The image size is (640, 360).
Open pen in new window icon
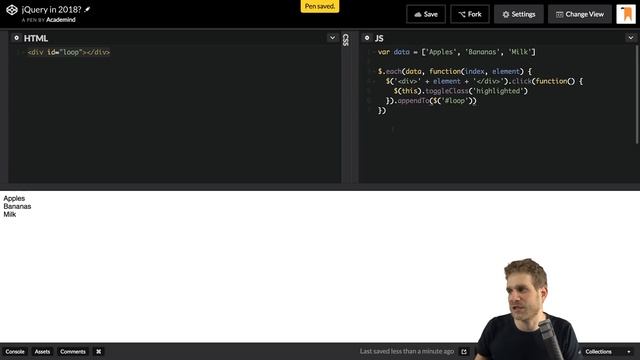click(464, 351)
